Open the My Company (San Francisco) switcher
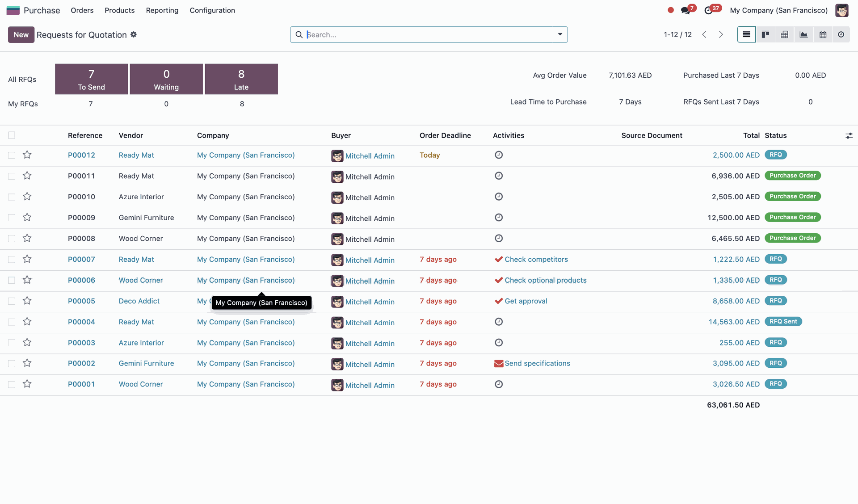 pyautogui.click(x=778, y=10)
